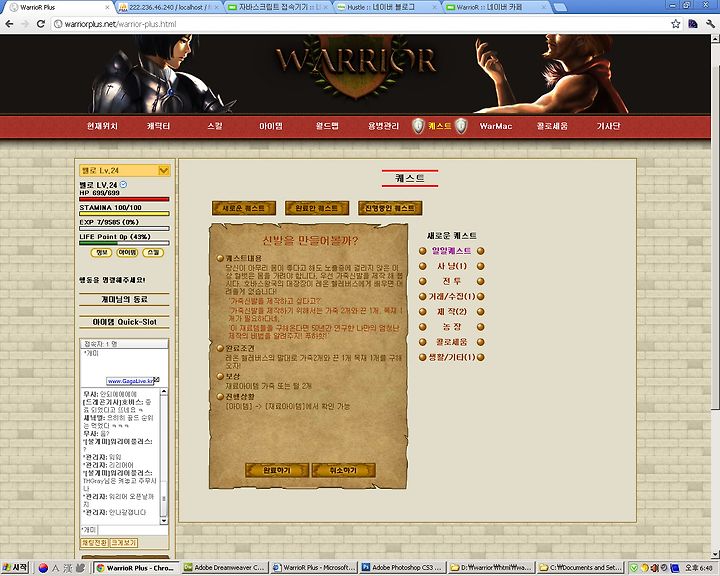Screen dimensions: 720x576
Task: Click 채팅전환 below the chat
Action: pos(95,543)
